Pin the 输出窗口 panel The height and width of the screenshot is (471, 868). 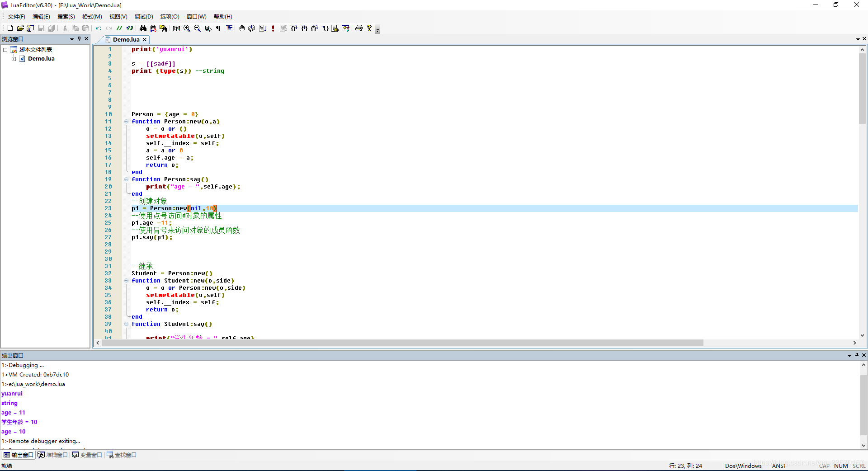857,355
